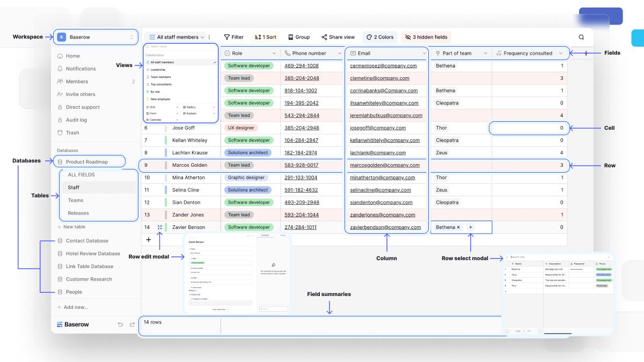Click Add new... in the sidebar
The width and height of the screenshot is (644, 362).
[x=72, y=307]
